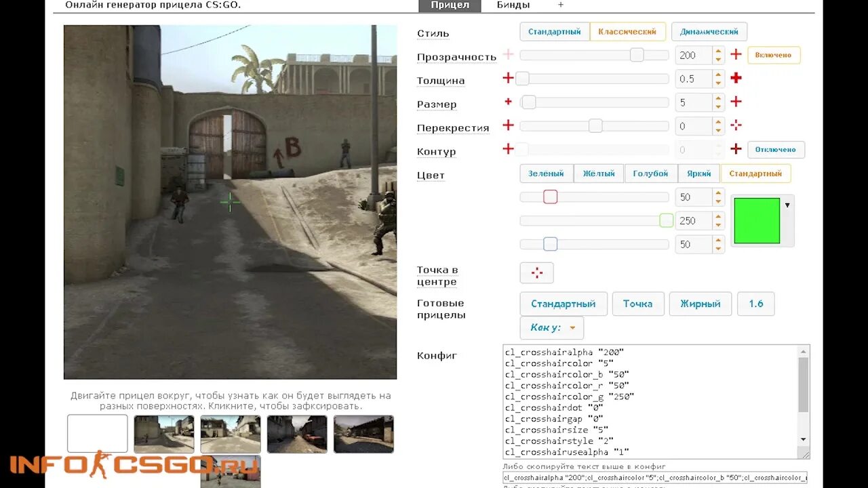This screenshot has width=868, height=488.
Task: Click the Толщина slider handle
Action: pyautogui.click(x=522, y=79)
